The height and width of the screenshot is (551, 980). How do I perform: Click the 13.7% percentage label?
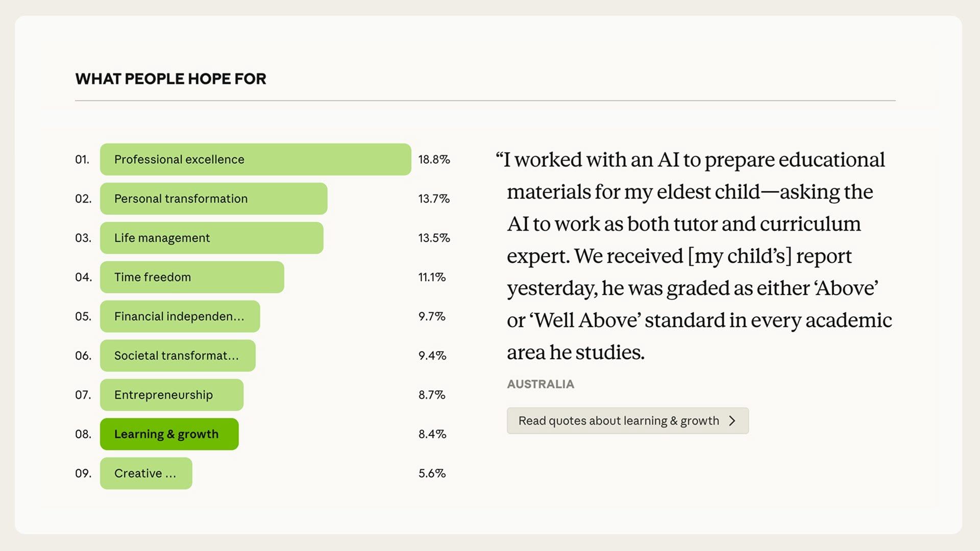(434, 198)
